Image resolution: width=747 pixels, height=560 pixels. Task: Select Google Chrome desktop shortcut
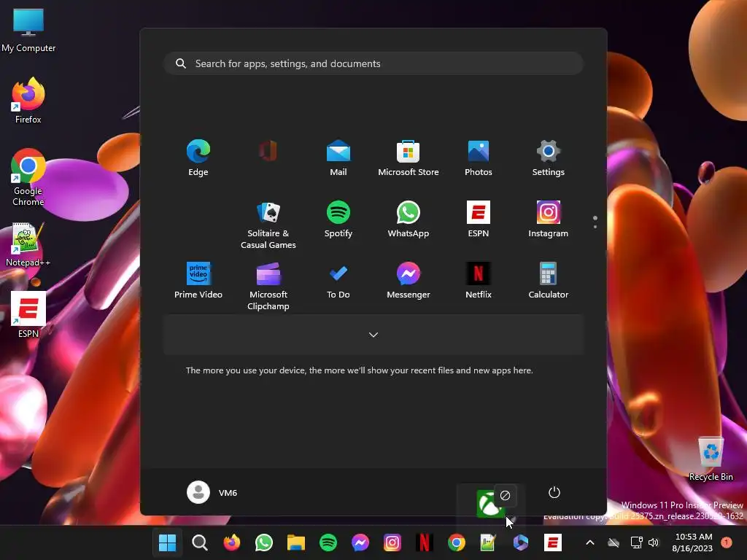click(x=28, y=177)
